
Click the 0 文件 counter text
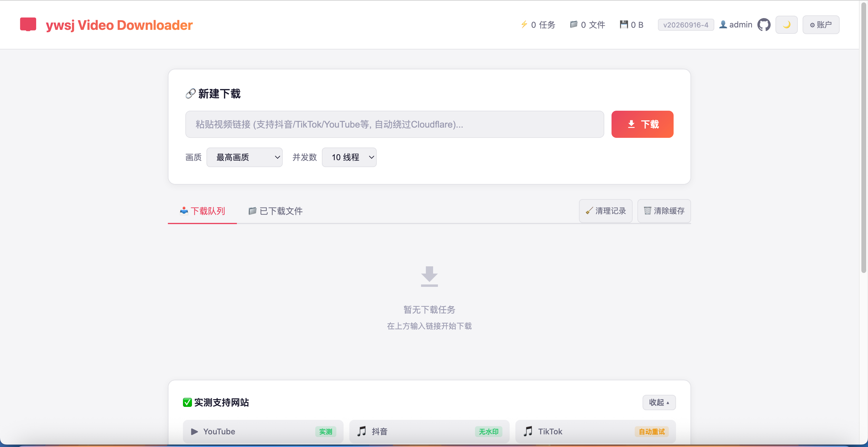pos(593,25)
